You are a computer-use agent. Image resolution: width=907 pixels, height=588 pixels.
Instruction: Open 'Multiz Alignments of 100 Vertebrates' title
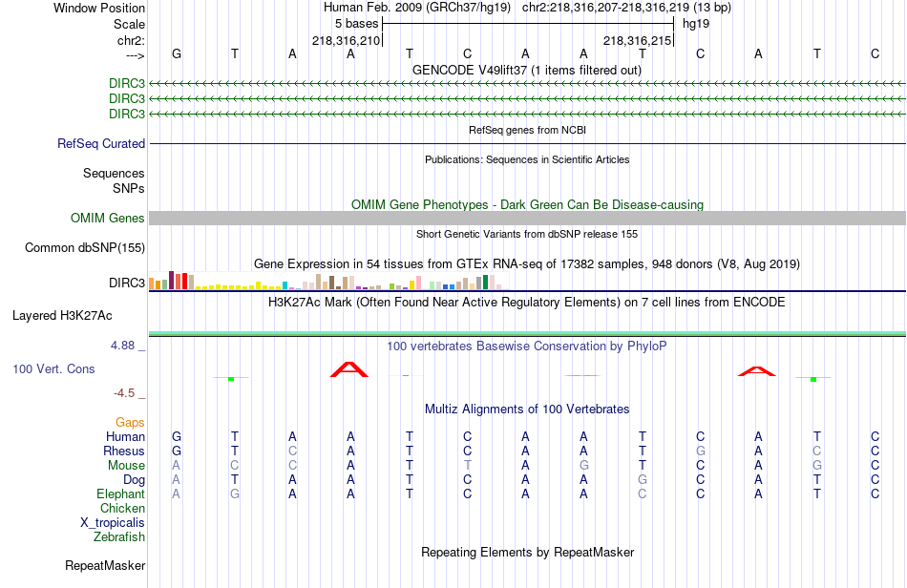point(527,409)
